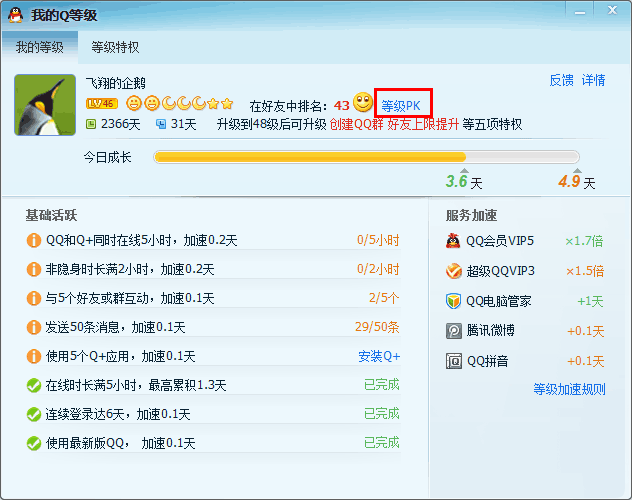Close the 我的Q等级 window

612,10
